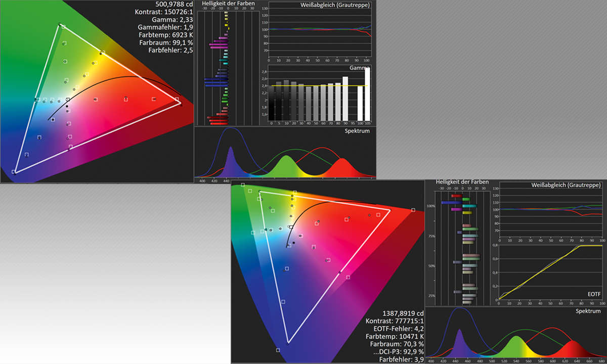607x364 pixels.
Task: Click the tallest white bar in the Gamma chart
Action: pos(367,94)
